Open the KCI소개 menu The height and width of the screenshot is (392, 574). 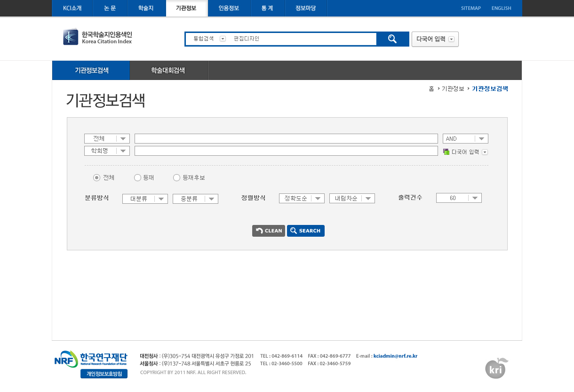pyautogui.click(x=72, y=8)
